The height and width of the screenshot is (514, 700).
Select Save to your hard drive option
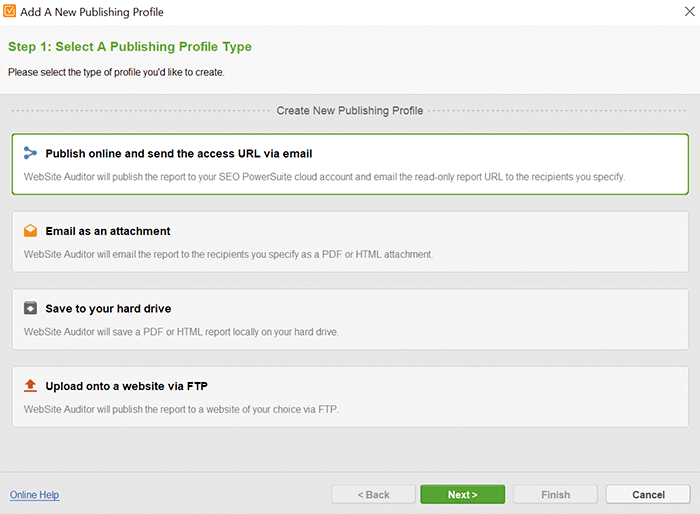[x=350, y=319]
